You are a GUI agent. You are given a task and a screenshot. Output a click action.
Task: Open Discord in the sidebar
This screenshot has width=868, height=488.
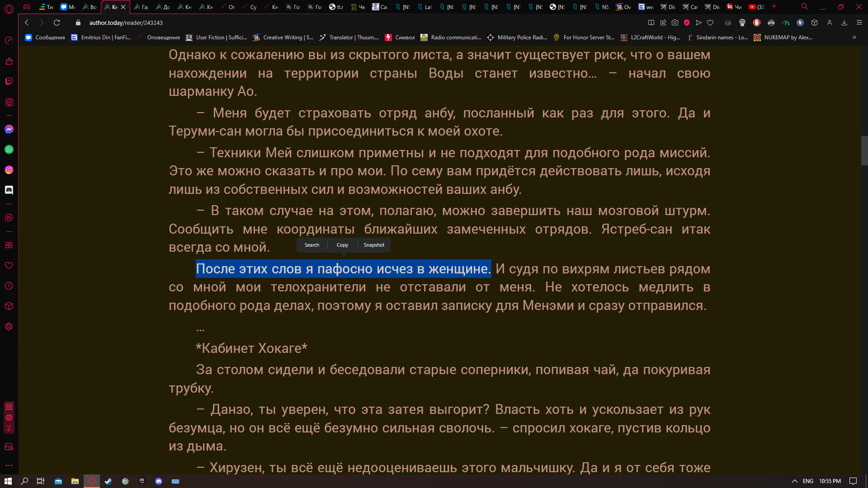[x=9, y=190]
